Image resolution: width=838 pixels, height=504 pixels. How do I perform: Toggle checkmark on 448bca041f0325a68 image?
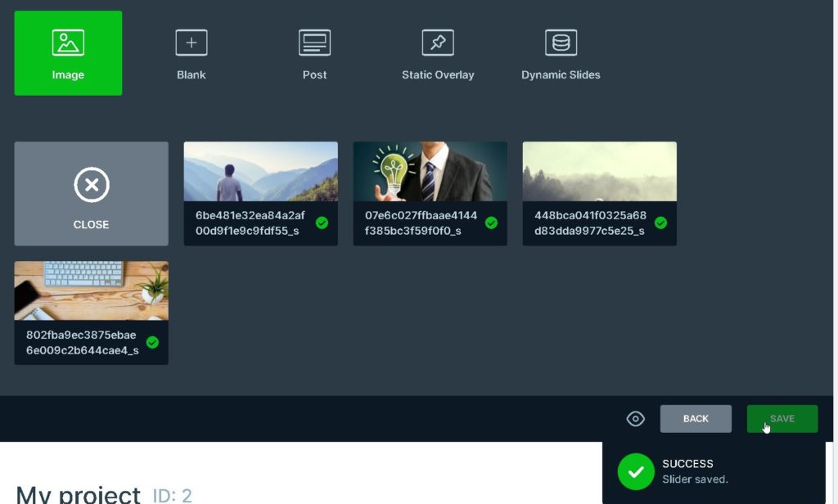coord(660,223)
